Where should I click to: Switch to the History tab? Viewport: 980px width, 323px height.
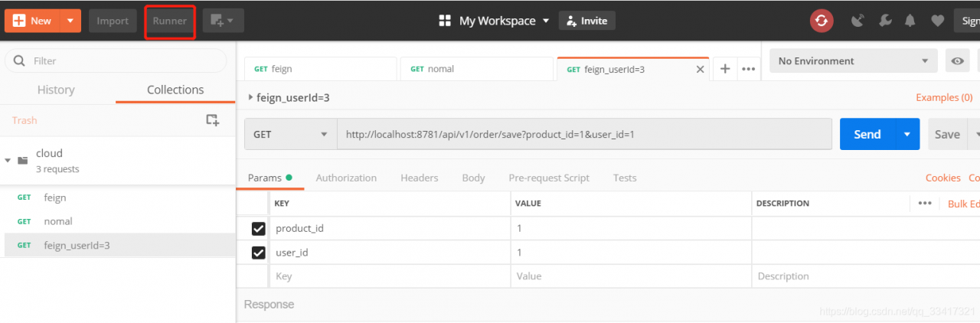pos(56,90)
